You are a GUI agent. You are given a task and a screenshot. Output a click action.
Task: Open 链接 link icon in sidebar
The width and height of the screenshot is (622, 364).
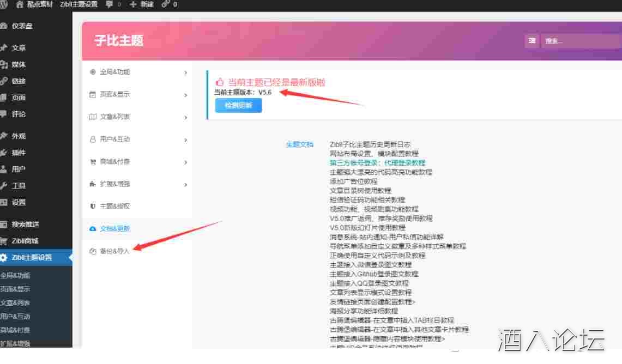click(x=4, y=81)
